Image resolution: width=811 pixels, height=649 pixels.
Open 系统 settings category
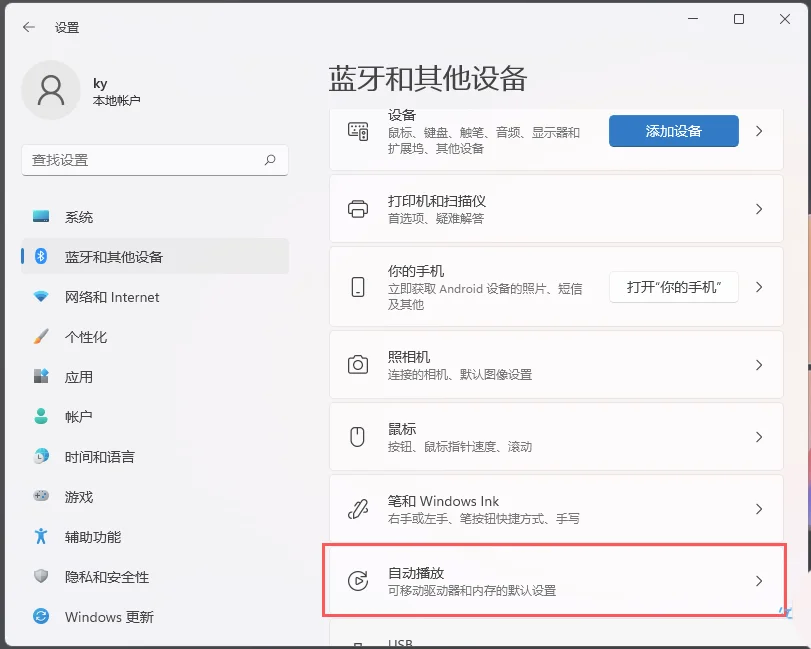pyautogui.click(x=155, y=217)
